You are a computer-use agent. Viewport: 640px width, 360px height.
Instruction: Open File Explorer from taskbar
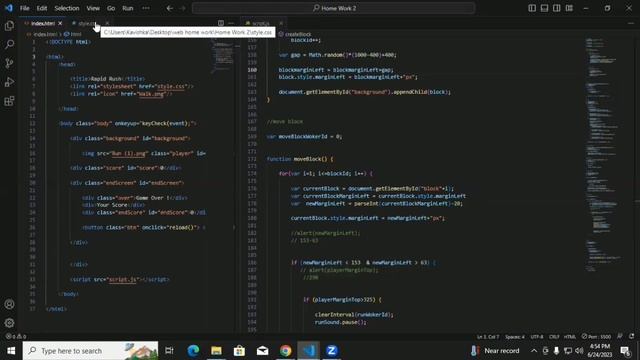(x=216, y=351)
